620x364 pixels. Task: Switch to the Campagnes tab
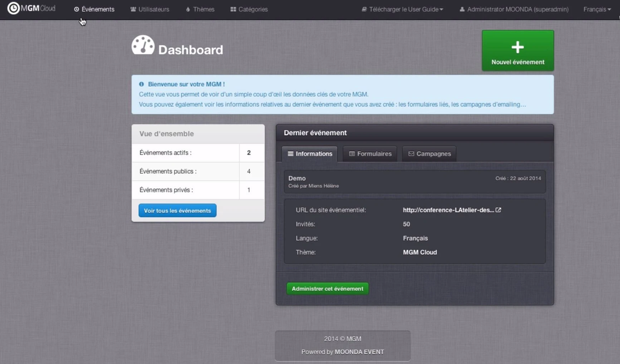pyautogui.click(x=430, y=154)
